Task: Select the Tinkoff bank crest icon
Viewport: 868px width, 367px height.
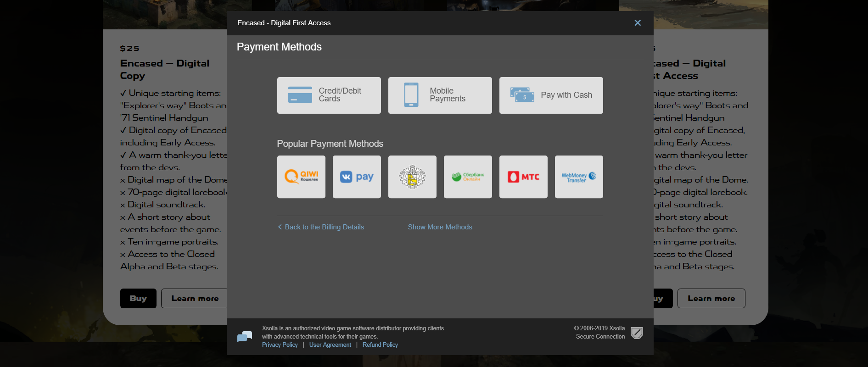Action: (x=412, y=177)
